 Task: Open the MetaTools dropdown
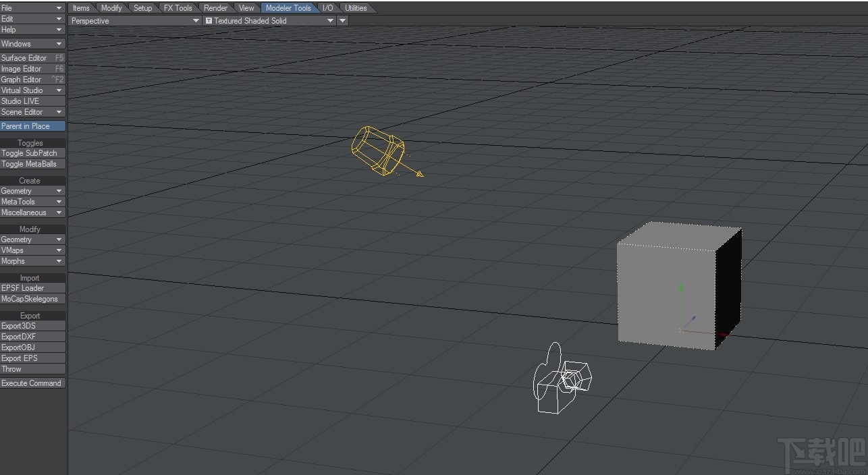point(32,202)
